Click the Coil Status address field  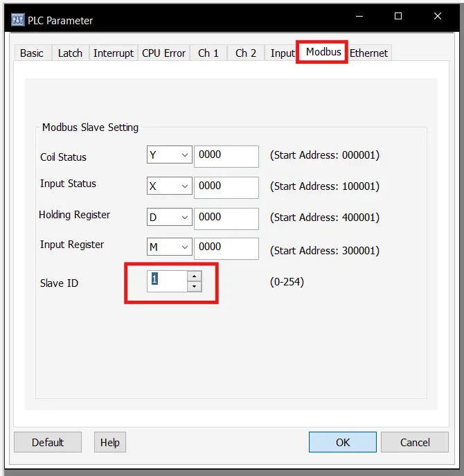226,157
